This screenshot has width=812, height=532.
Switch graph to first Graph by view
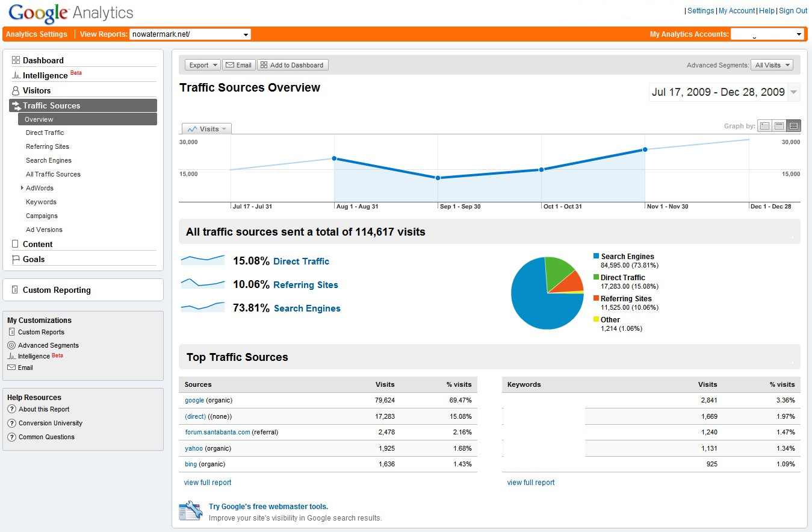pos(764,126)
